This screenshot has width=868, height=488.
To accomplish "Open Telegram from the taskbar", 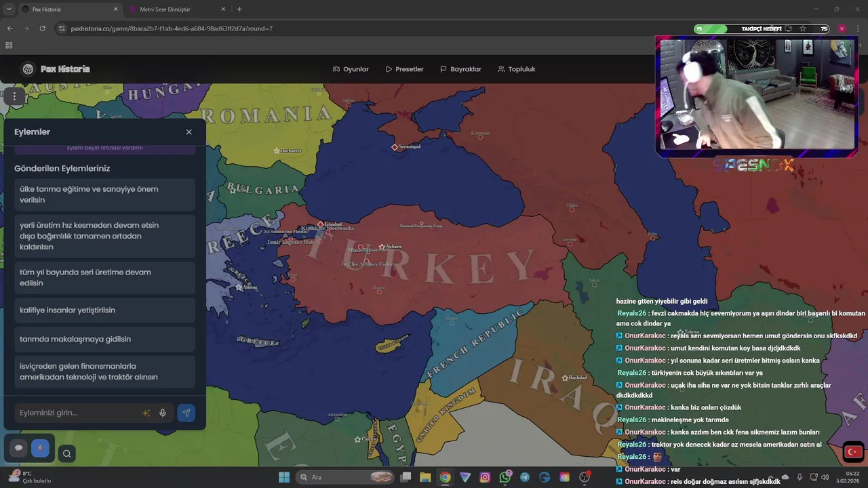I will (x=525, y=477).
